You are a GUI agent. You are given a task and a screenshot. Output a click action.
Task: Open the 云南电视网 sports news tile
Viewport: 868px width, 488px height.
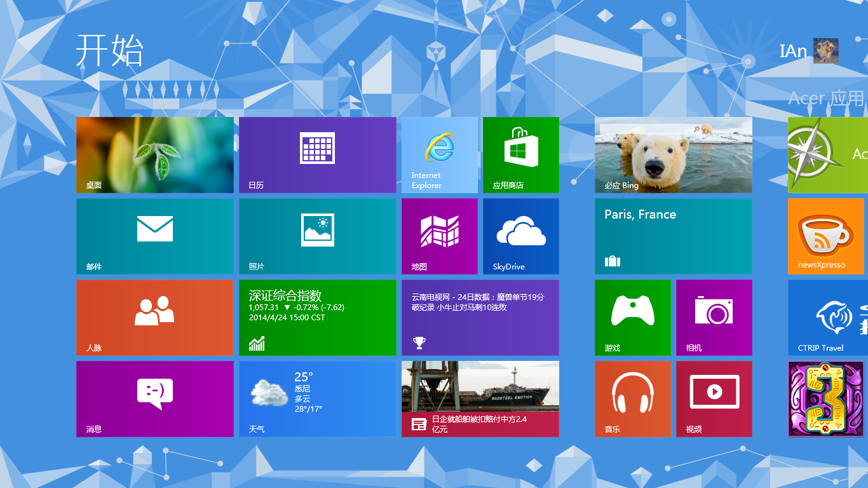click(480, 318)
